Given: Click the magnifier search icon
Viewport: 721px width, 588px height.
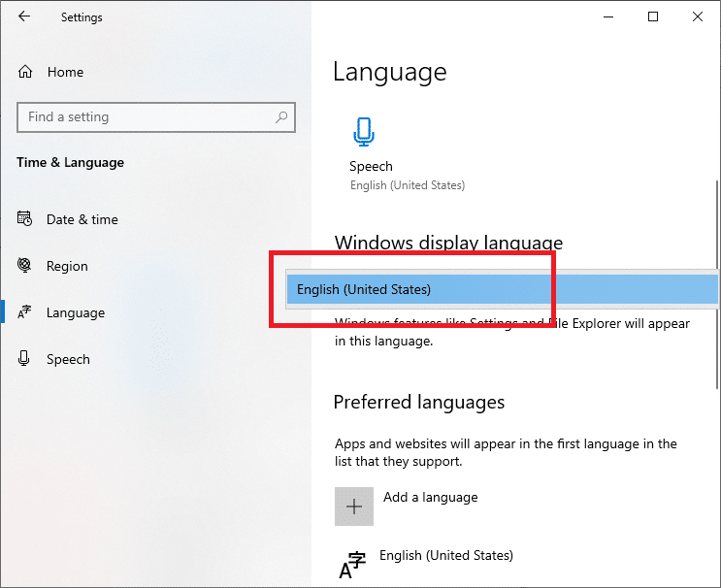Looking at the screenshot, I should 281,117.
